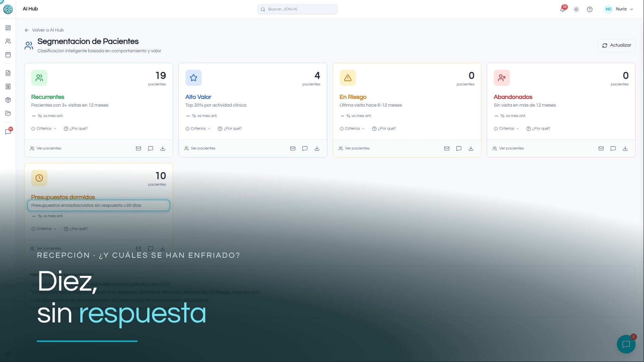Click Ver pacientes on Alto Valor card

(200, 148)
